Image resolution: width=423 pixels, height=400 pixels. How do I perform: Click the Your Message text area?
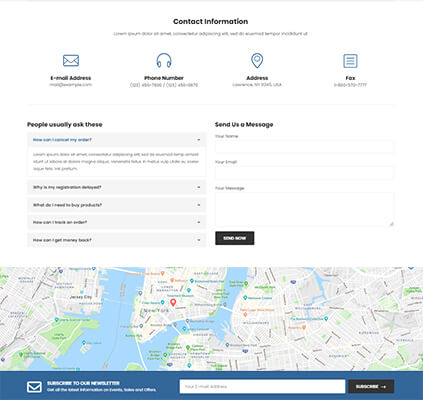304,209
